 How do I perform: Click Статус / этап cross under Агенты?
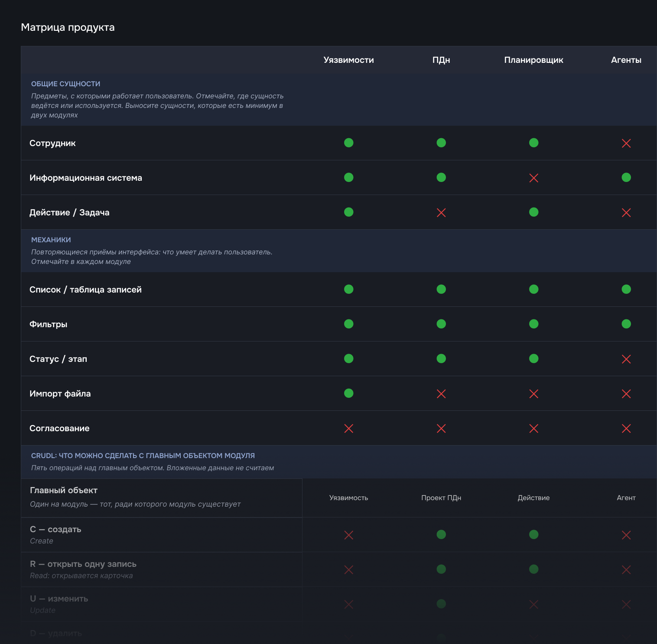(626, 359)
